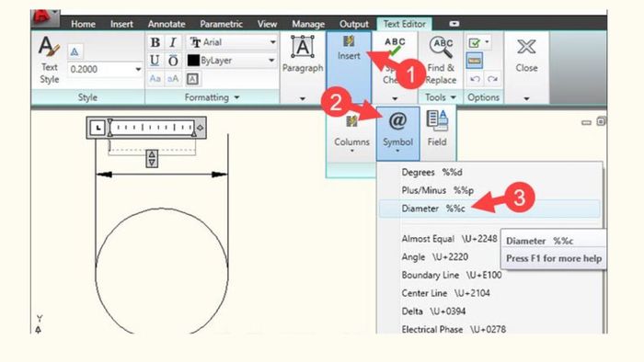Click the Make Lowercase aA icon

173,79
